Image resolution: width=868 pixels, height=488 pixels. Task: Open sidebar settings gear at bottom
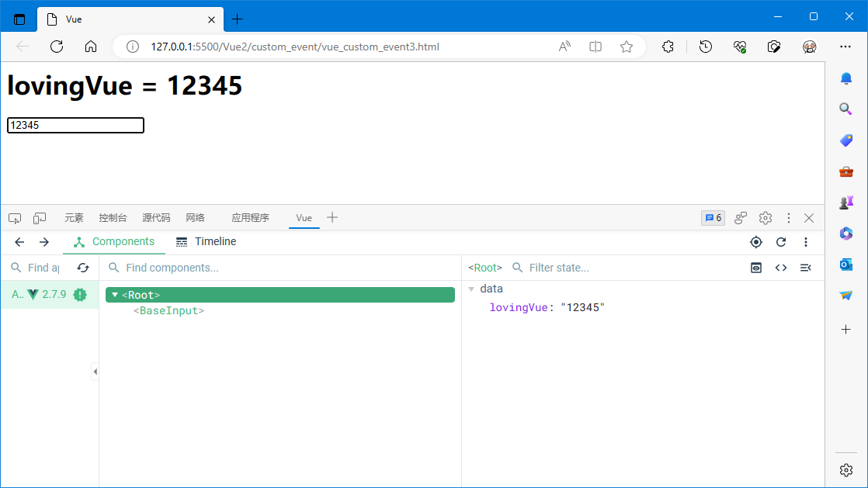tap(845, 470)
